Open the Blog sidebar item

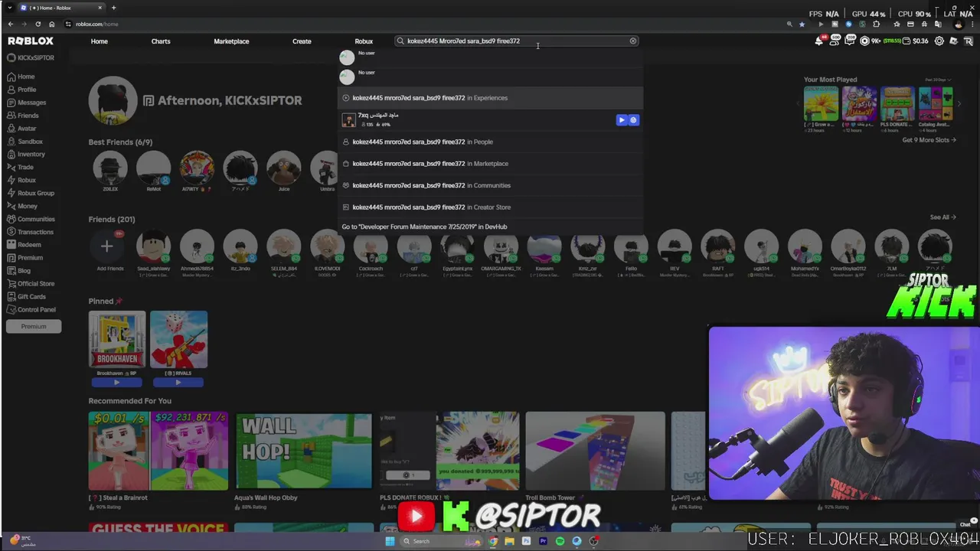(19, 270)
